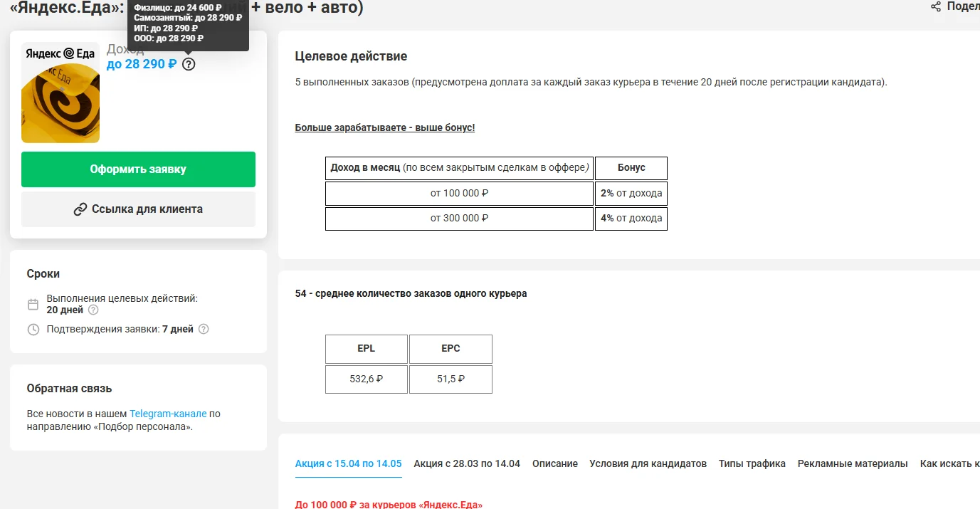Click the link icon in Ссылка для клиента button
Viewport: 980px width, 509px height.
point(80,209)
